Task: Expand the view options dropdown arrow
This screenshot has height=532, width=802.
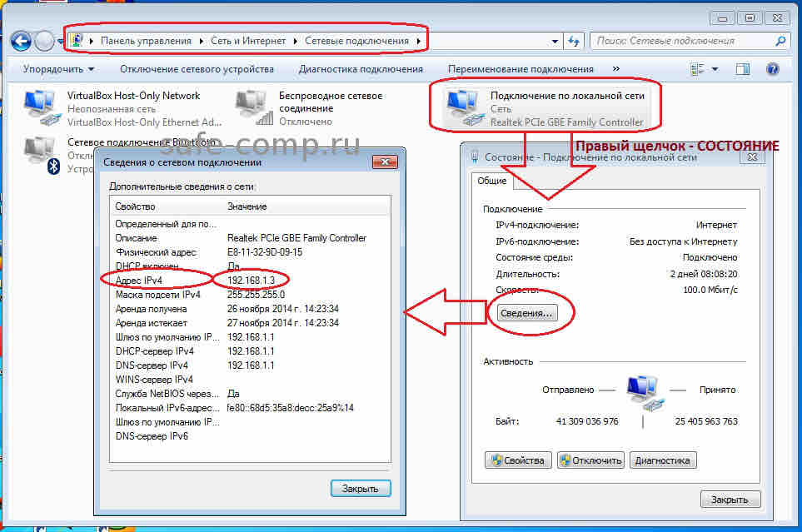Action: point(715,69)
